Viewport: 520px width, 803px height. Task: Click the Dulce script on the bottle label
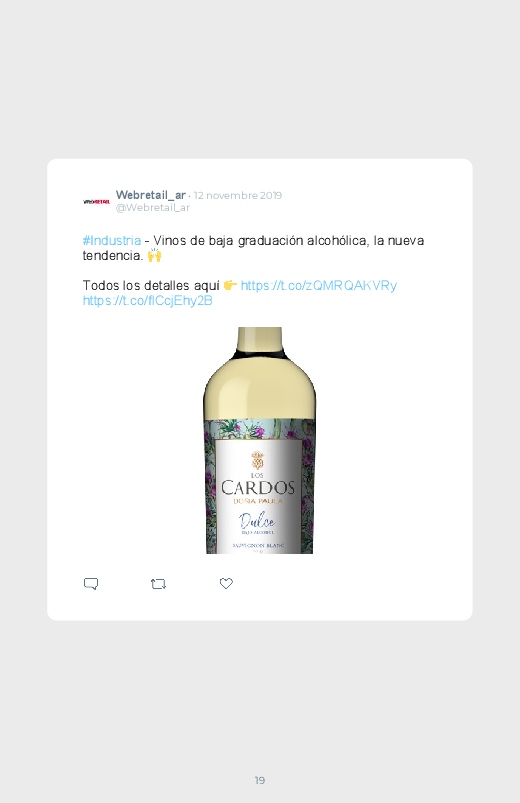click(257, 521)
